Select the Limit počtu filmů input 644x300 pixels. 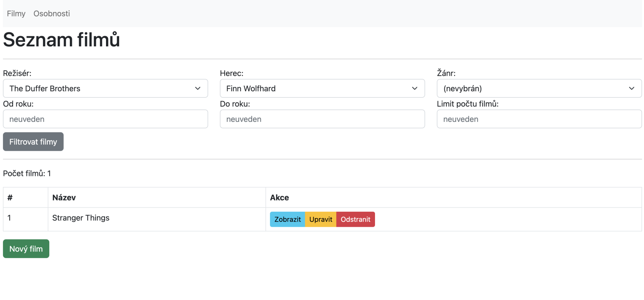click(539, 119)
